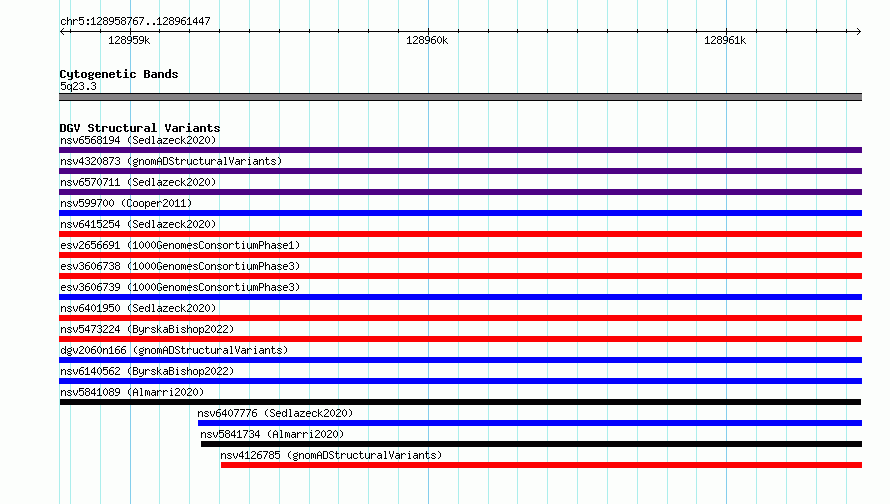Screen dimensions: 890x504
Task: Select esv2656691 (1000GenomesConsortiumPhase1) label
Action: (x=180, y=245)
